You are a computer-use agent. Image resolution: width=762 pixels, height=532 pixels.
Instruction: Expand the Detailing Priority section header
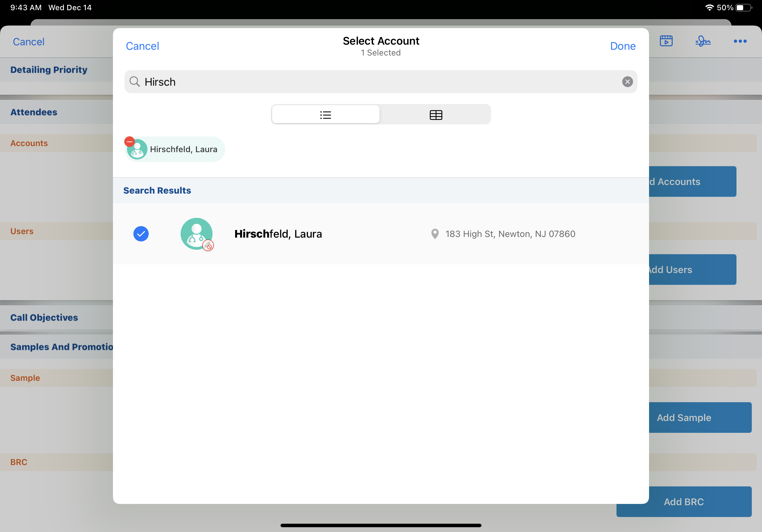coord(49,70)
